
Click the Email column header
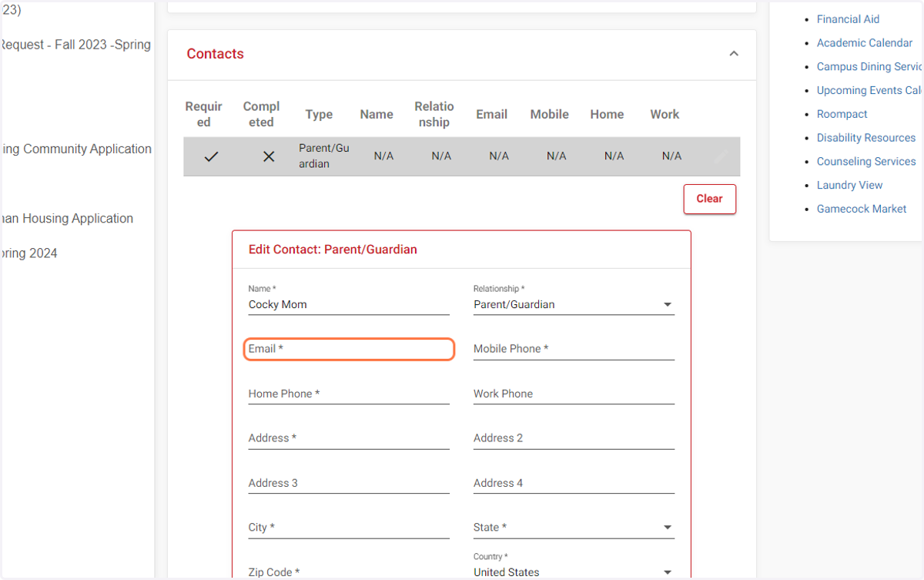(491, 114)
